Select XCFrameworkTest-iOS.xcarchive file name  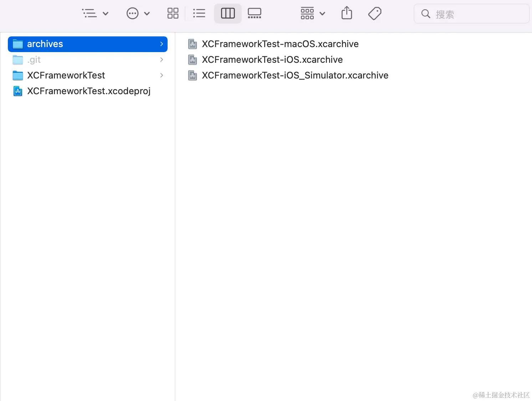pos(272,60)
